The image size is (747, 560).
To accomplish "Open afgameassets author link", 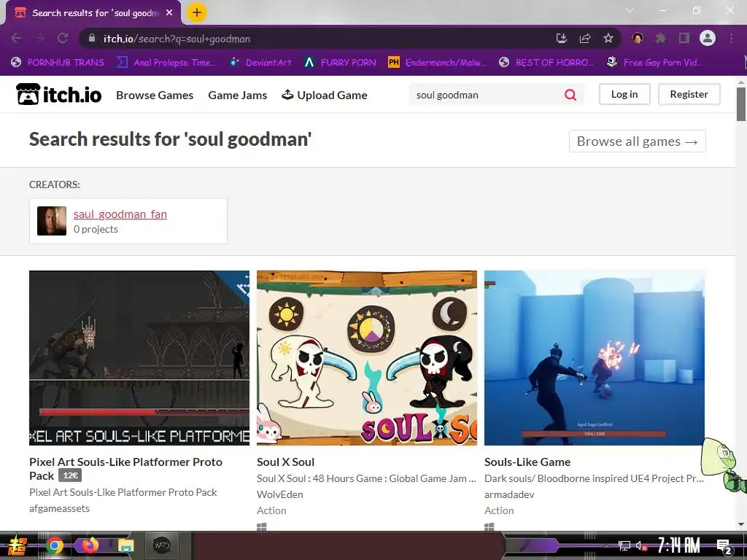I will click(60, 508).
